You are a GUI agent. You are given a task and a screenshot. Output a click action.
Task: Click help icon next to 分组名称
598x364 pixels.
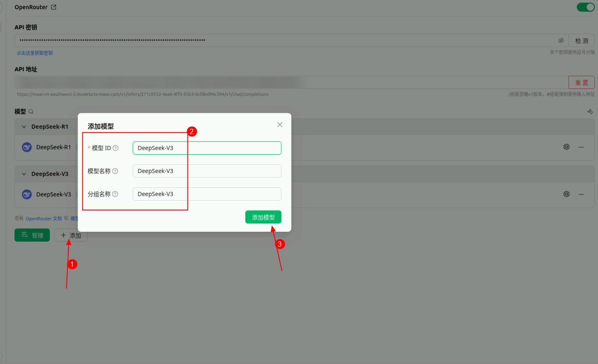click(115, 194)
